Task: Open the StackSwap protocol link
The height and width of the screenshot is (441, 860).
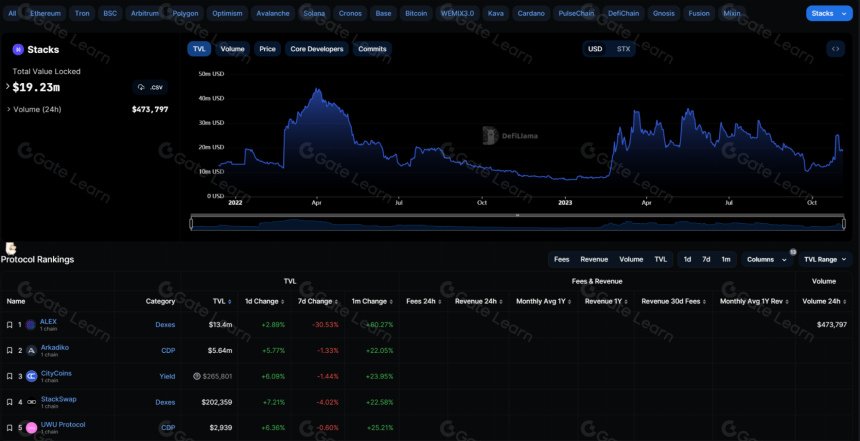Action: (59, 399)
